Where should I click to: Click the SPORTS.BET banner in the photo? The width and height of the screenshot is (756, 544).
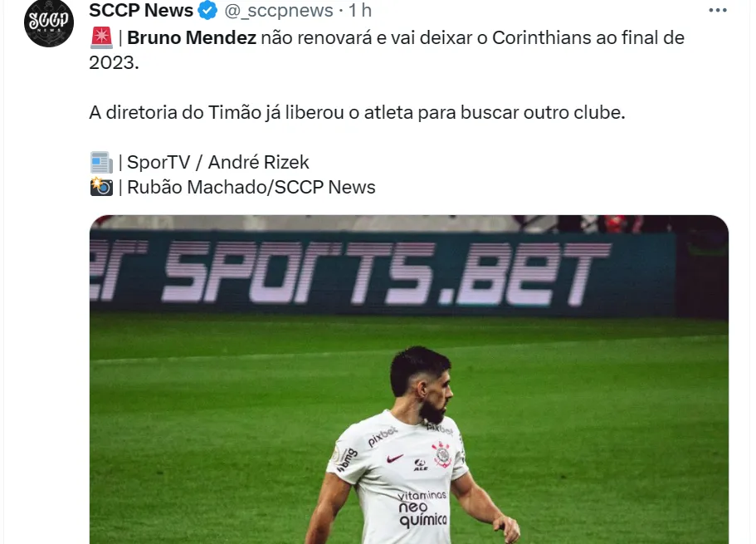tap(382, 272)
